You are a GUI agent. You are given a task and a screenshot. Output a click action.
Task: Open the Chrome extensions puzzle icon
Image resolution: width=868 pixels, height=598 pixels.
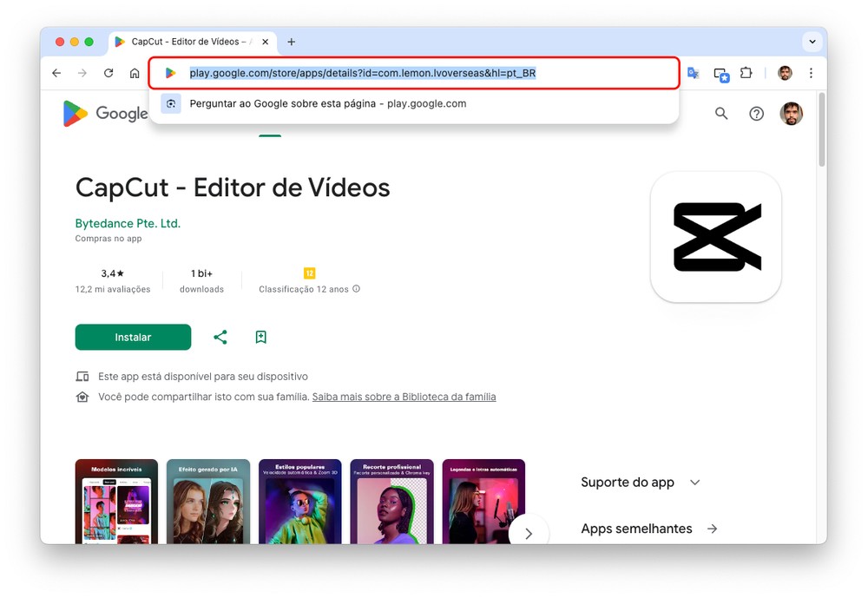(746, 73)
